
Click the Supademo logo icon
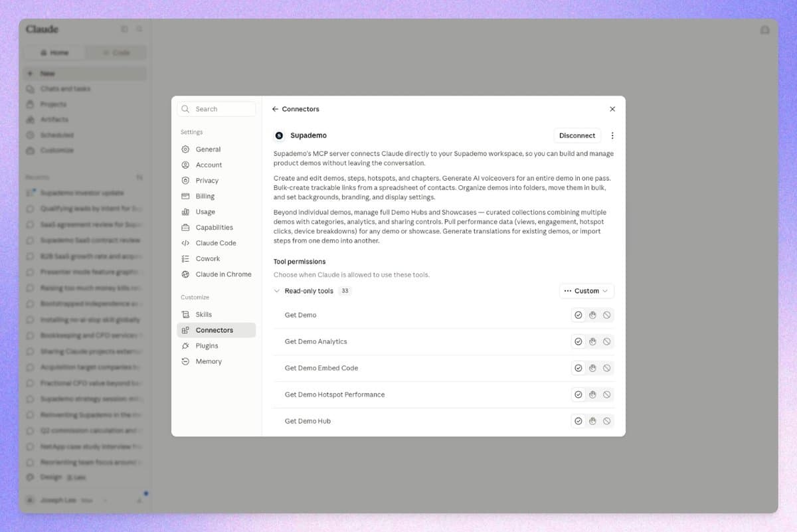tap(279, 135)
